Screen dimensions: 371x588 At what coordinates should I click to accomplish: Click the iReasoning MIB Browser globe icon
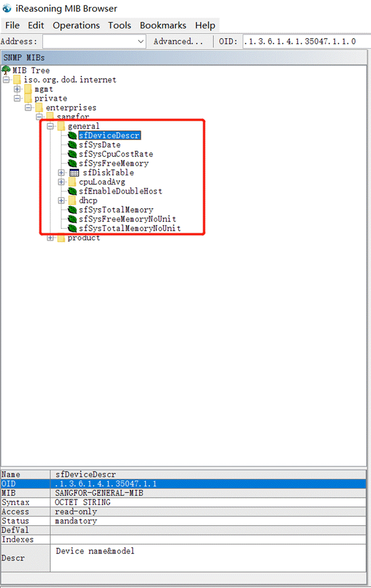click(x=7, y=8)
